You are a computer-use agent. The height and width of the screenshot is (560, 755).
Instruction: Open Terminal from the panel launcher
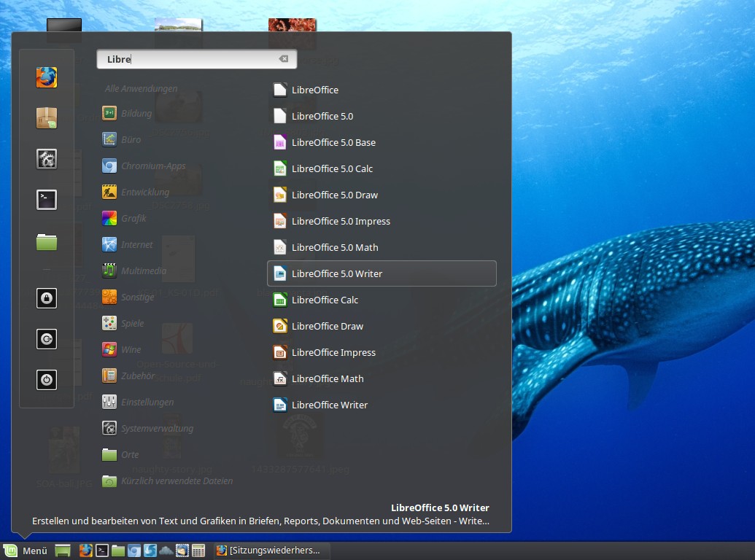pyautogui.click(x=101, y=551)
